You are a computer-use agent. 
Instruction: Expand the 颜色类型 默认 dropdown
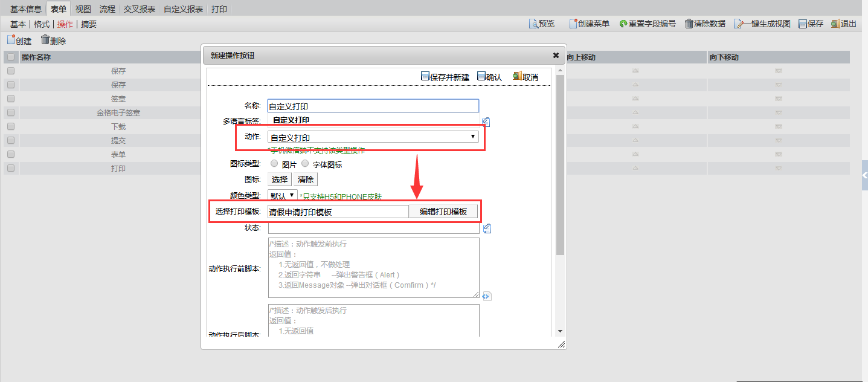click(283, 196)
